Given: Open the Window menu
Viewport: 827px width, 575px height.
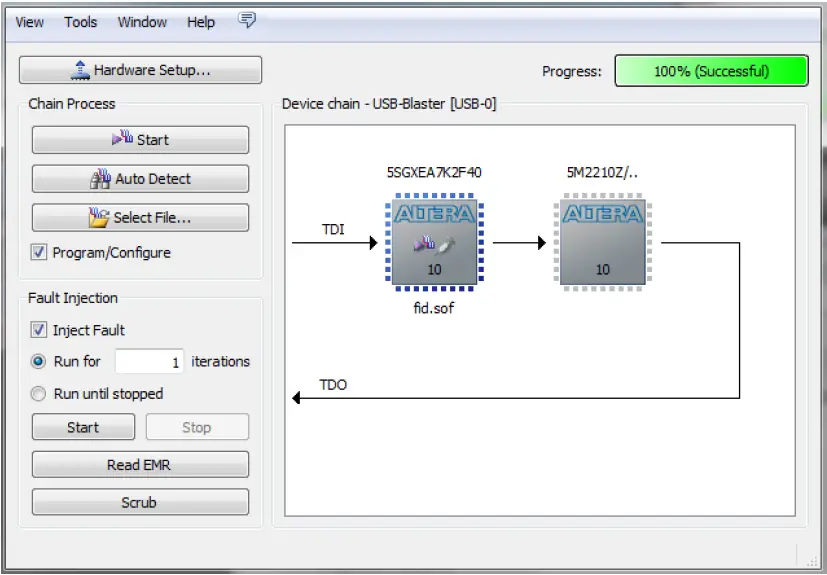Looking at the screenshot, I should pyautogui.click(x=142, y=22).
